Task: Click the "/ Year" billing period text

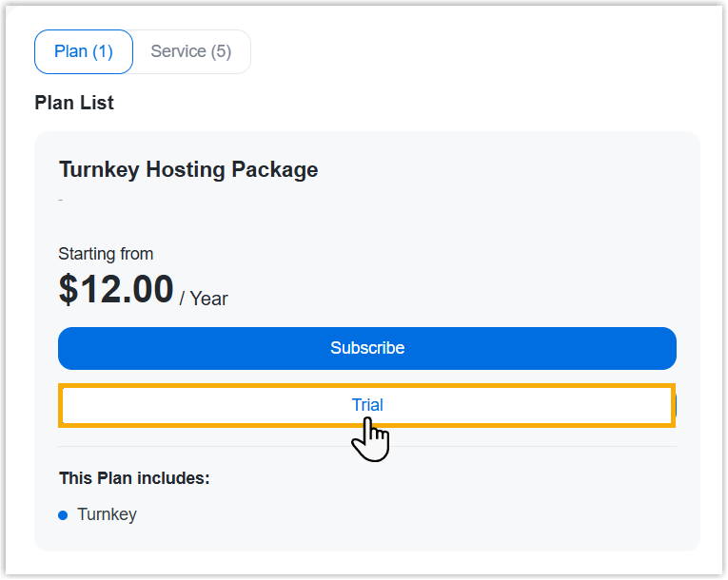Action: click(x=204, y=299)
